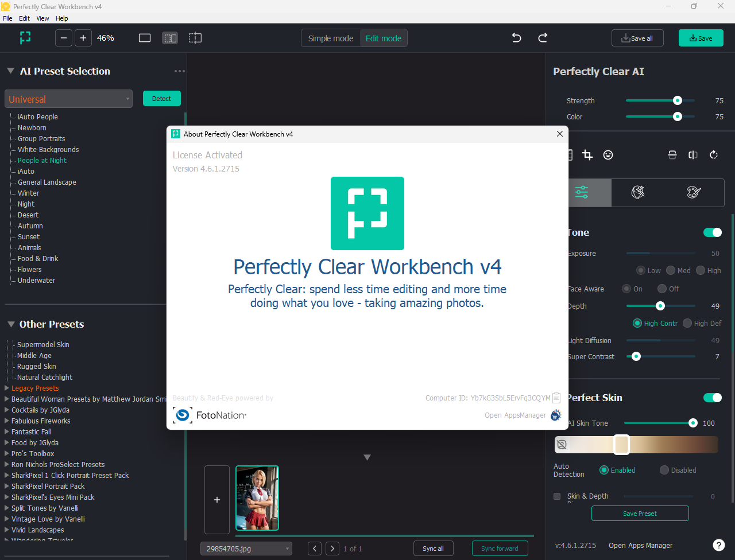735x560 pixels.
Task: Adjust the Strength slider handle
Action: [x=678, y=100]
